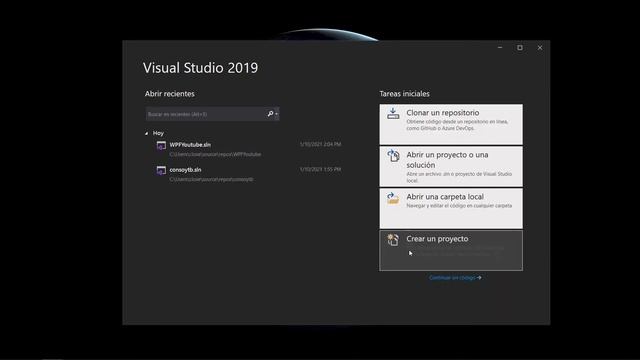
Task: Click the WPFYoutube folder path text
Action: pyautogui.click(x=215, y=154)
